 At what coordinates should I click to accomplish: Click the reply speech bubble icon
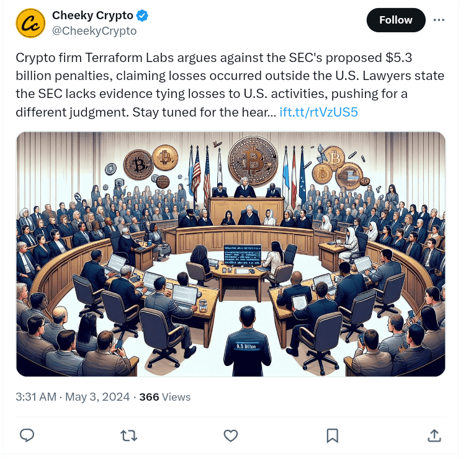click(27, 435)
